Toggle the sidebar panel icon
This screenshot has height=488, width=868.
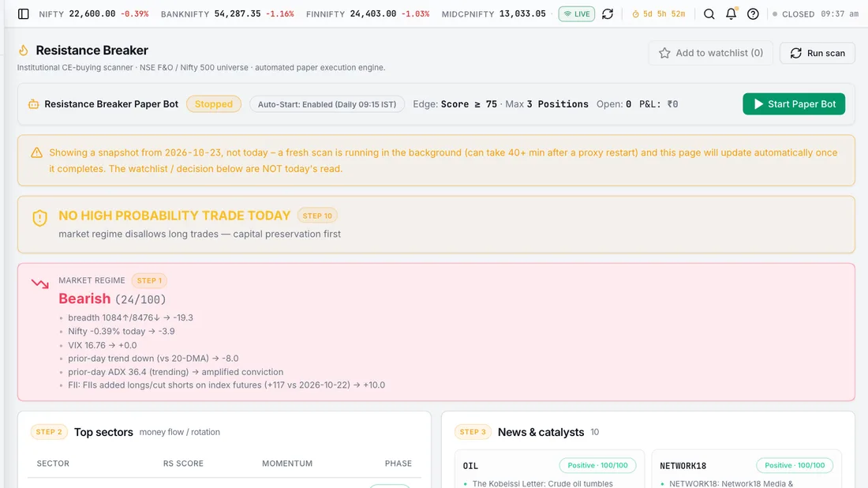(x=23, y=14)
